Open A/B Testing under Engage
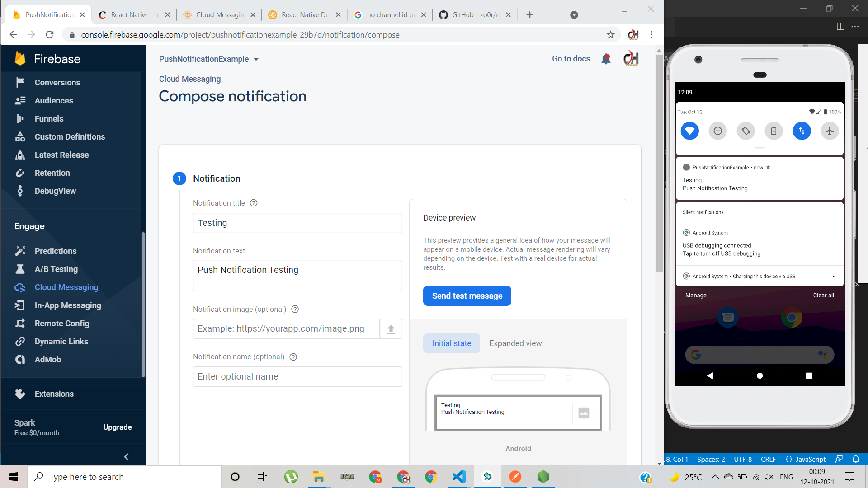Image resolution: width=868 pixels, height=488 pixels. pos(56,269)
